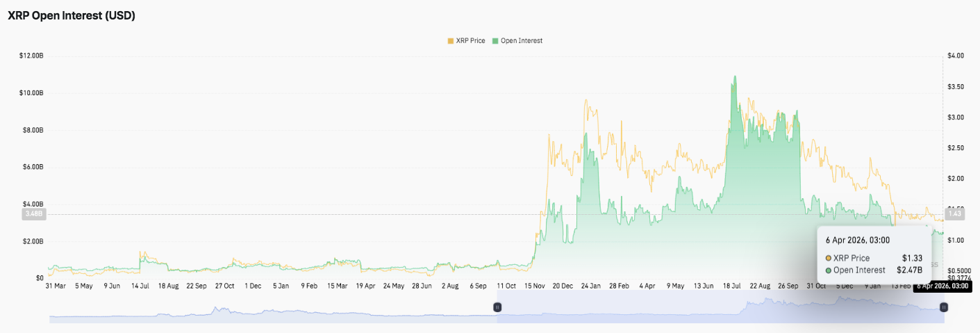Click the green Open Interest dot in tooltip
The height and width of the screenshot is (333, 980).
(829, 270)
